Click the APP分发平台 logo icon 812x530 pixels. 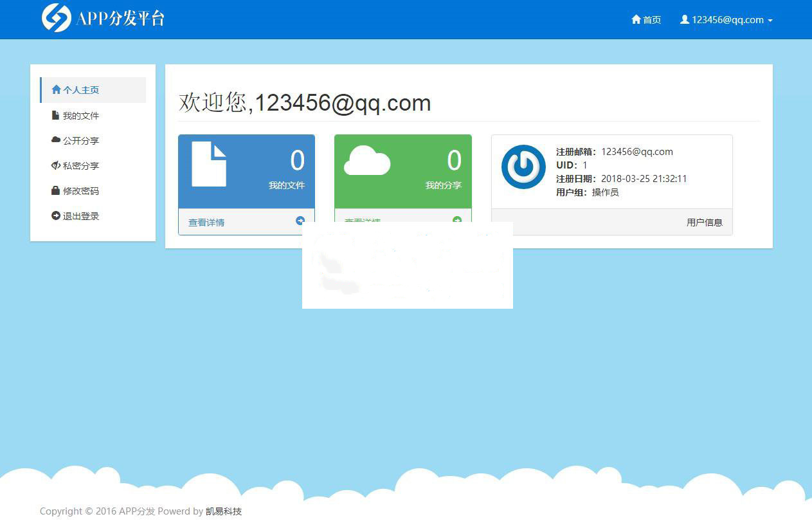pos(57,18)
